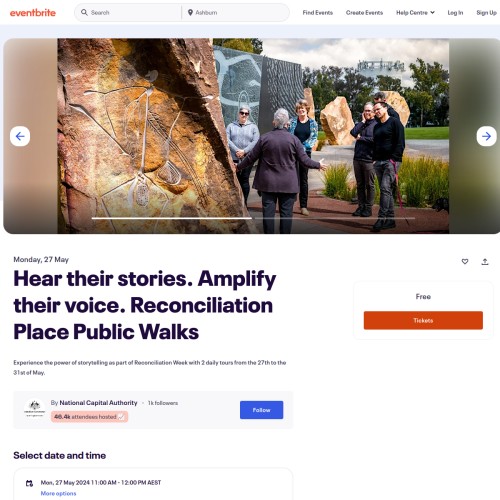Click the calendar icon beside event date

(x=29, y=483)
